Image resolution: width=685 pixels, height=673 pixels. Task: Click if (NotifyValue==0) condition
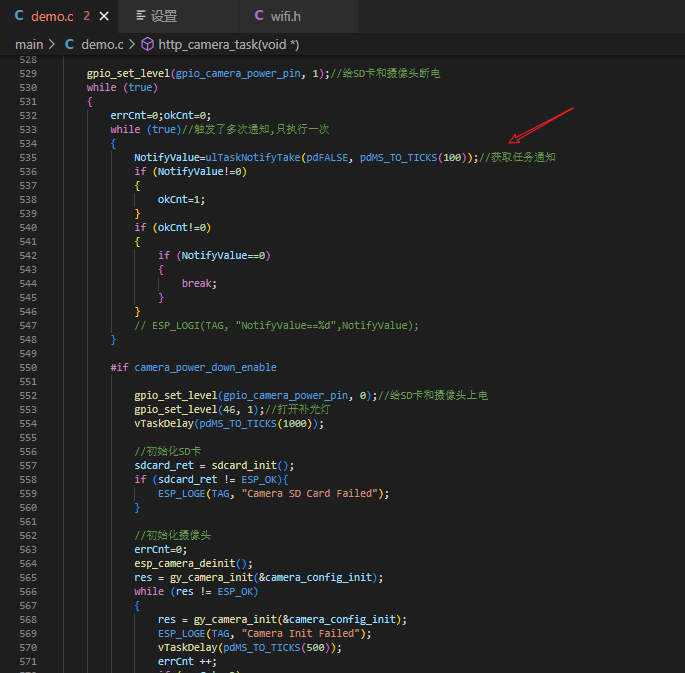[214, 255]
